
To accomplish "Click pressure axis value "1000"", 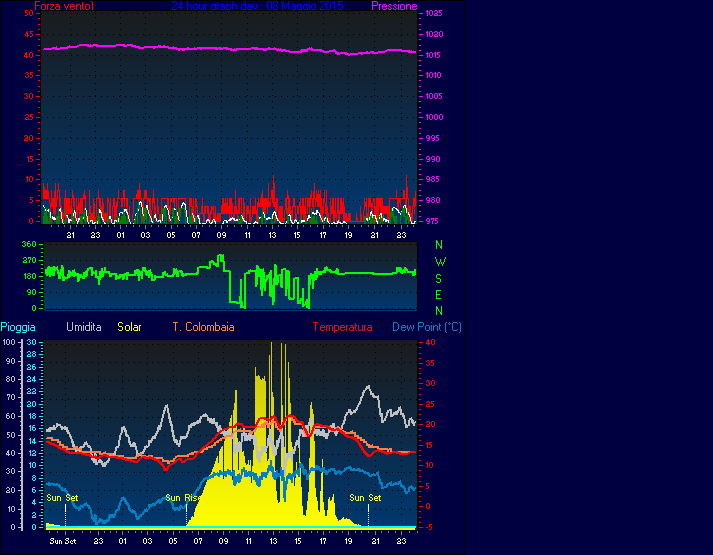I will pyautogui.click(x=434, y=117).
